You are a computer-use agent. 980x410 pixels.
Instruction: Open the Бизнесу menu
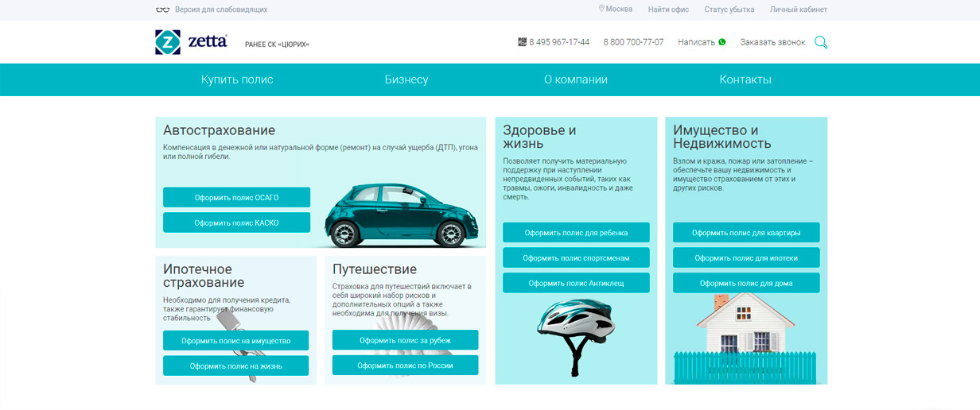[x=406, y=79]
